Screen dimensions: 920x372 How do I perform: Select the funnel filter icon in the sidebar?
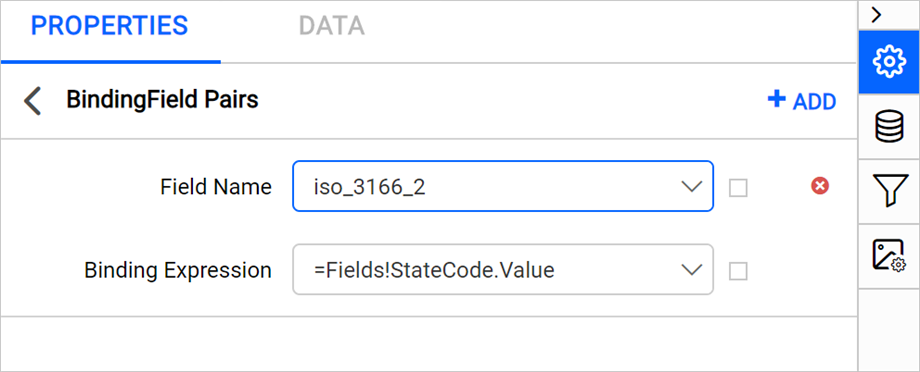tap(889, 191)
